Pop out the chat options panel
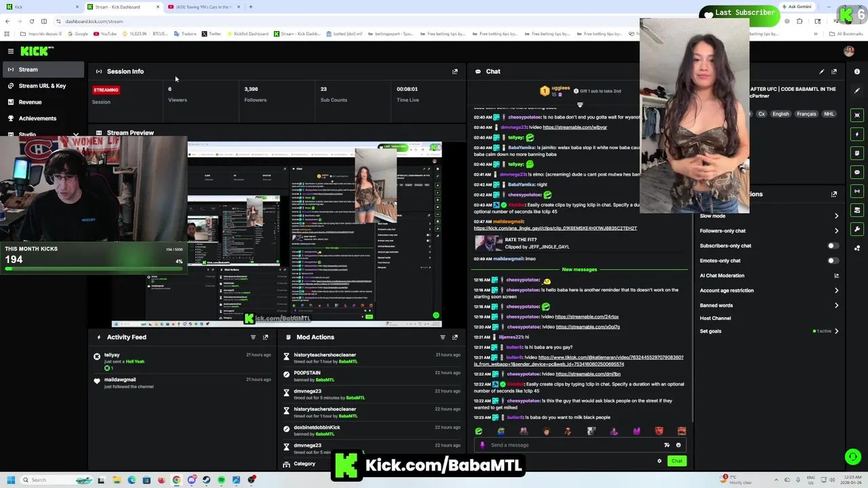 pos(834,194)
